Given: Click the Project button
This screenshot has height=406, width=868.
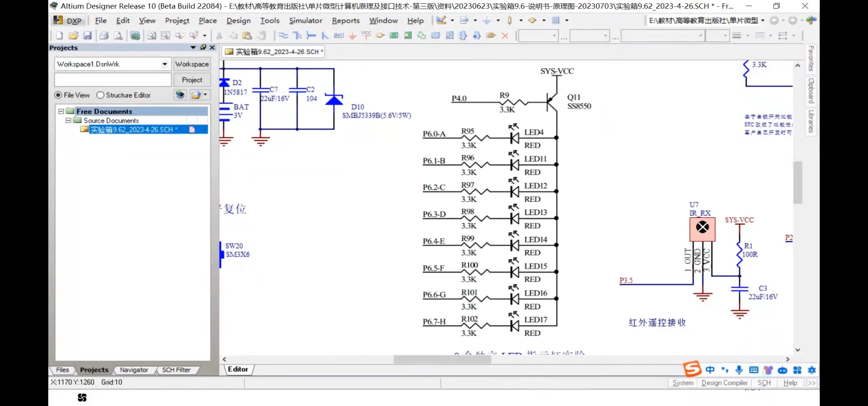Looking at the screenshot, I should pyautogui.click(x=192, y=80).
